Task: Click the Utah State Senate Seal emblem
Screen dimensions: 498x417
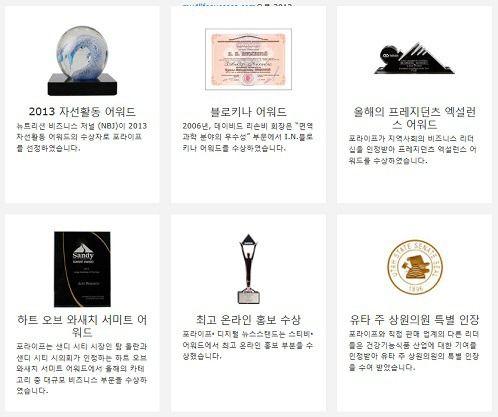Action: (415, 267)
